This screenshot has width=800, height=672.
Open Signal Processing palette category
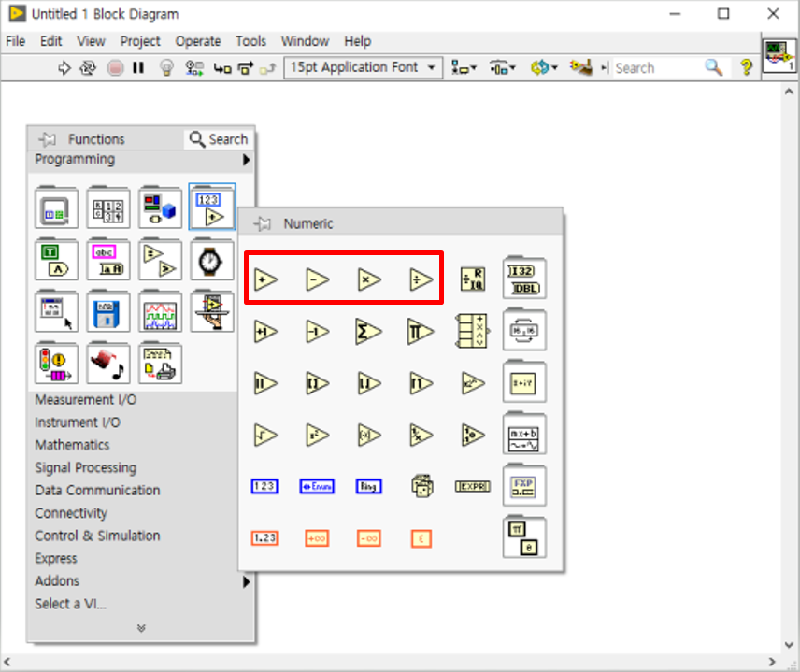[x=86, y=468]
